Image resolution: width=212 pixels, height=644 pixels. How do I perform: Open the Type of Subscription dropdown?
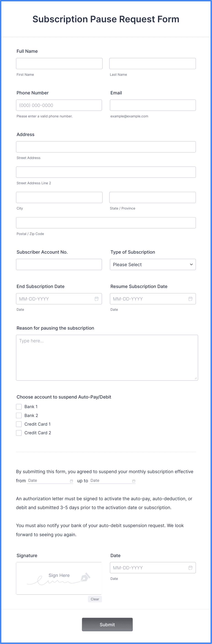coord(153,264)
